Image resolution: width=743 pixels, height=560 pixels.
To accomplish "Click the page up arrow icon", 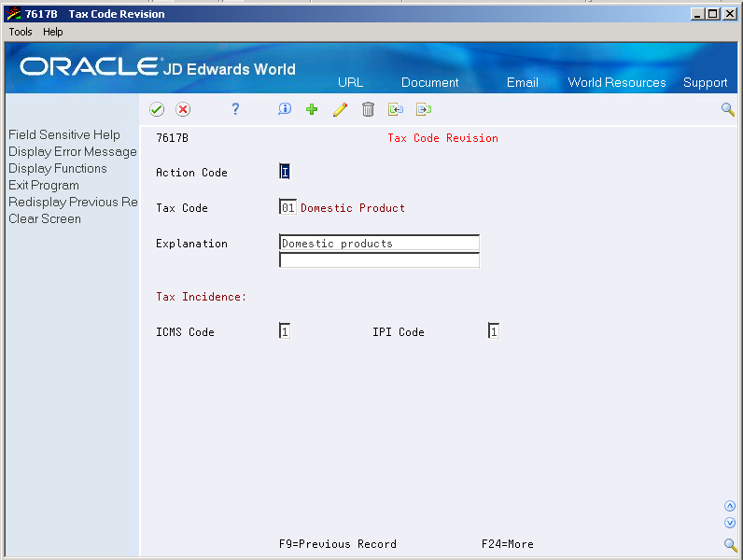I will coord(730,506).
